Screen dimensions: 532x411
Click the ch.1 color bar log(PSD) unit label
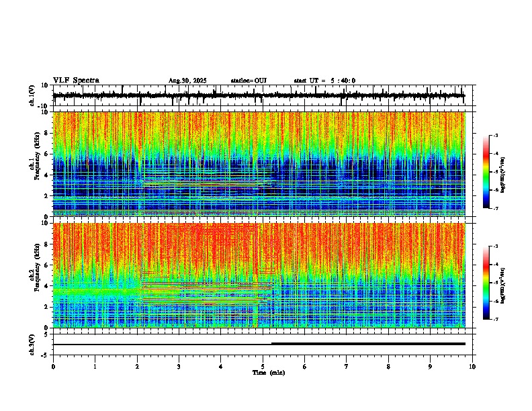coord(503,175)
